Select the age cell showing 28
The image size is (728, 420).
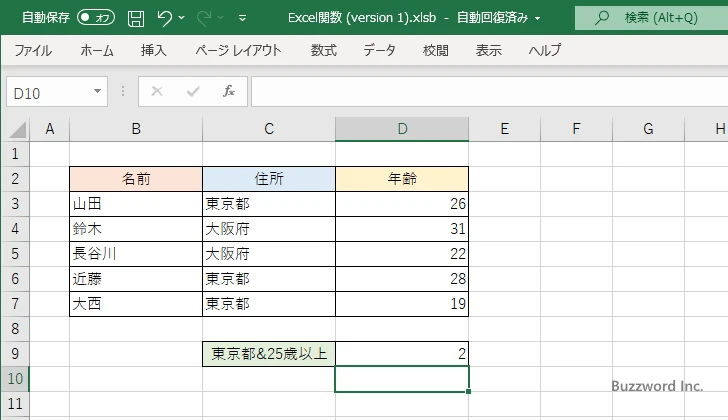(402, 279)
